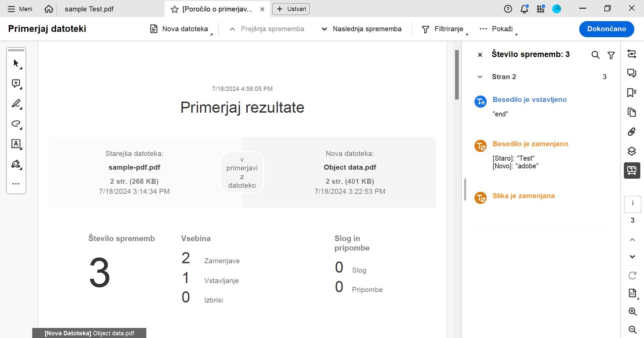Open the Attachments panel
644x338 pixels.
point(632,131)
